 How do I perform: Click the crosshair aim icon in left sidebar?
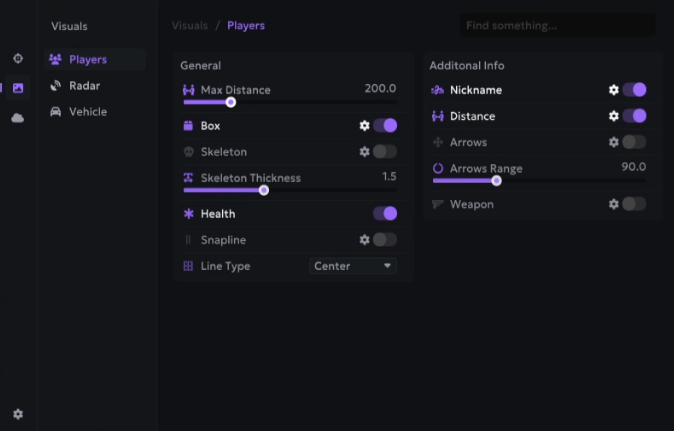pyautogui.click(x=18, y=59)
